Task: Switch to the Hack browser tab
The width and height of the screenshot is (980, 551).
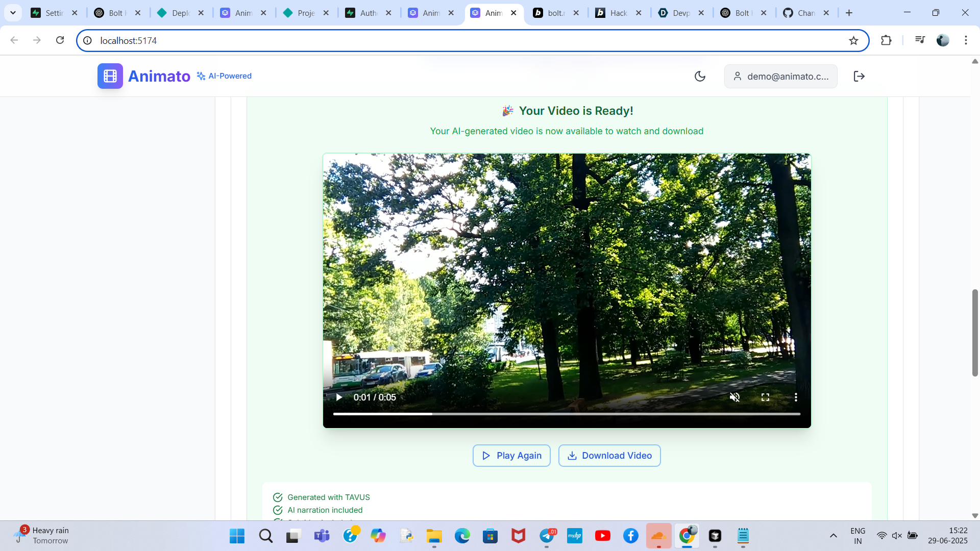Action: tap(617, 13)
